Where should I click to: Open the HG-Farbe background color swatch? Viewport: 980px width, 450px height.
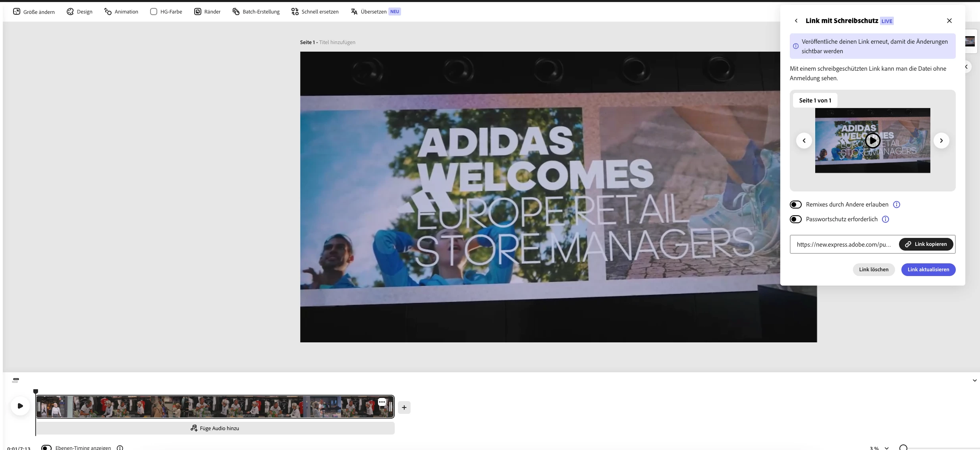click(x=154, y=12)
